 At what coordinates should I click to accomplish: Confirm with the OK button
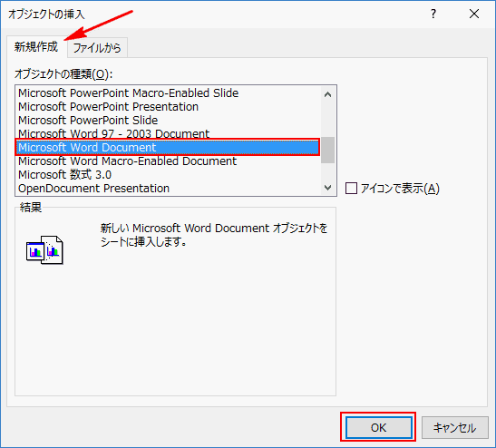(379, 428)
